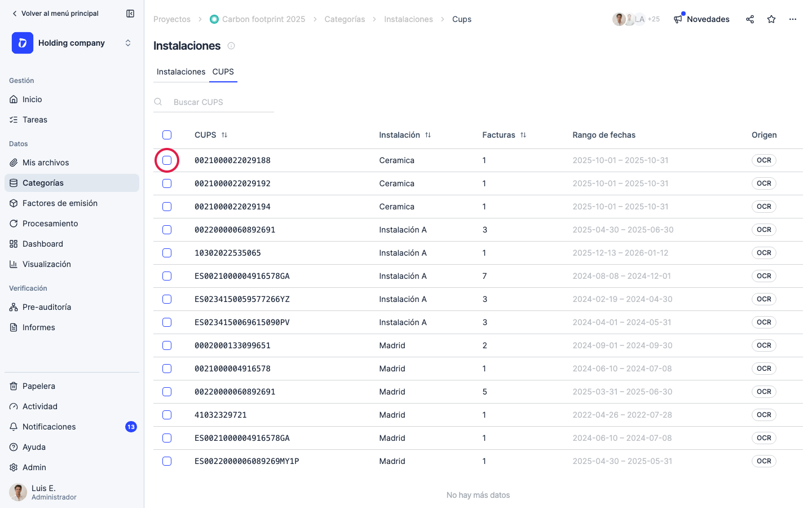Go to Proyectos breadcrumb

click(172, 19)
